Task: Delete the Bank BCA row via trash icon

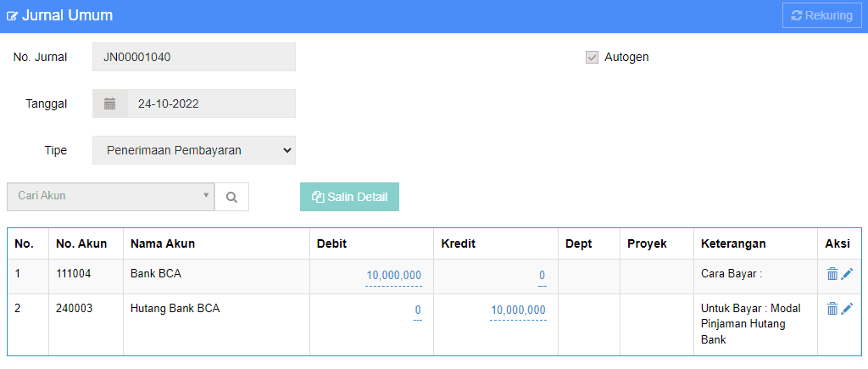Action: click(832, 274)
